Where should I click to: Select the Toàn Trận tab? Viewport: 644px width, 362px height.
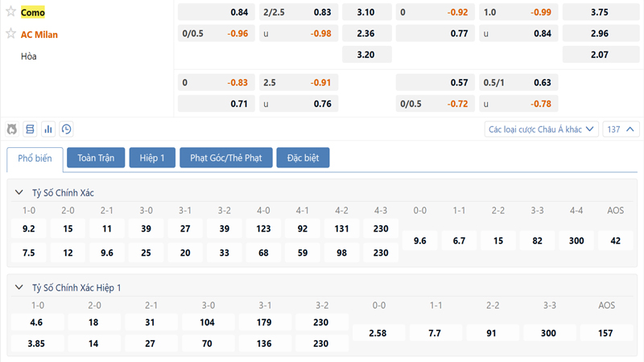click(96, 158)
